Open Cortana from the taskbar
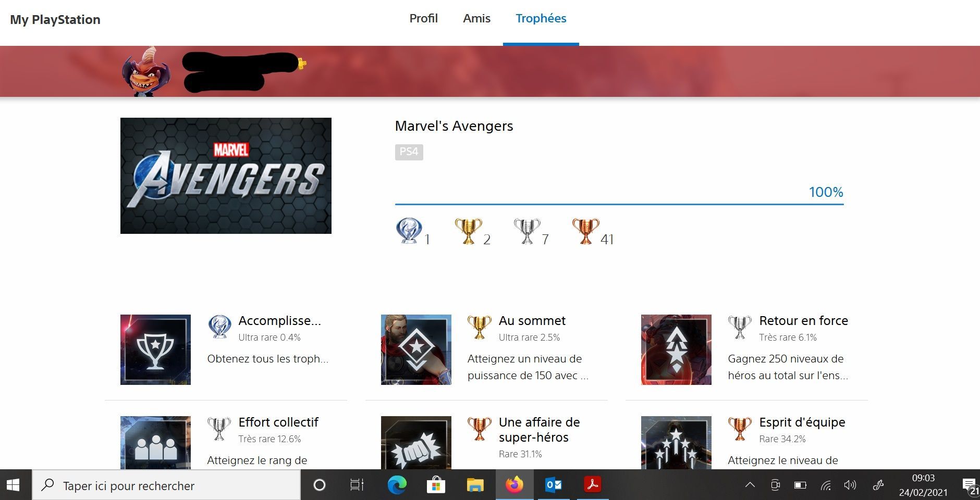 (320, 485)
